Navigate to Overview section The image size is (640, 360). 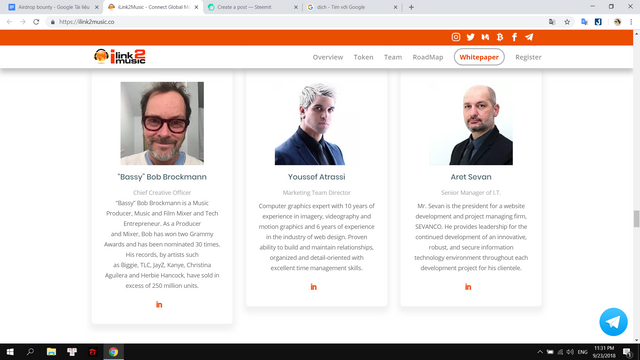(328, 57)
